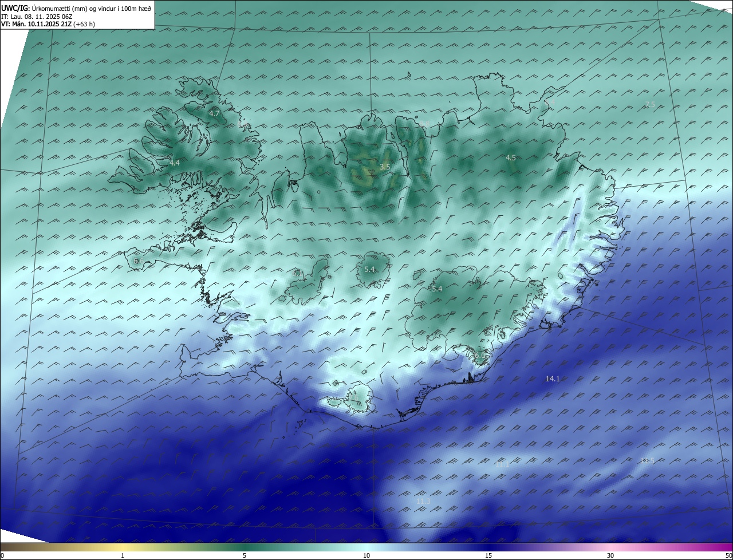The image size is (733, 560).
Task: Select the 'IT: Lau. 08. 11. 2025 06Z' line
Action: coord(37,17)
